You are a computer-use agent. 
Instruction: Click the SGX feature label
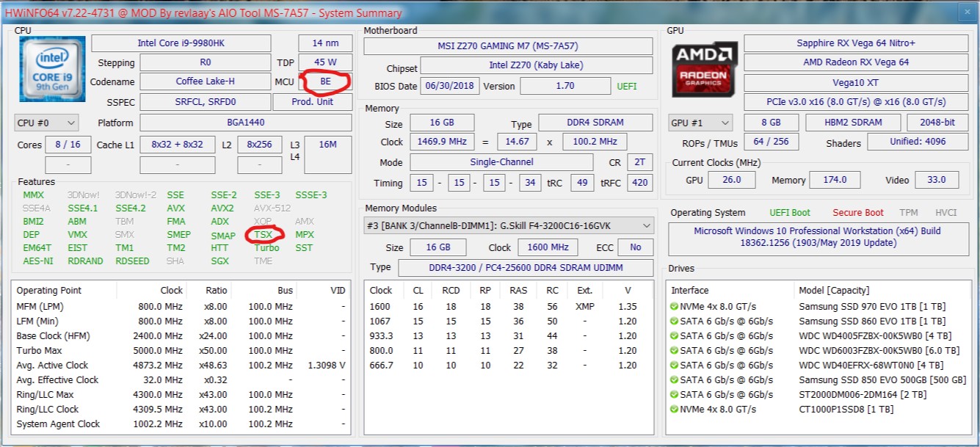(x=219, y=261)
